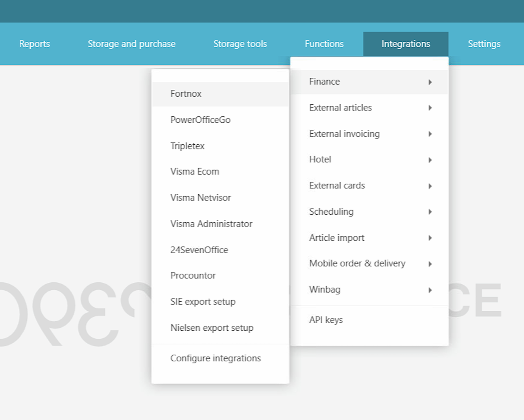
Task: Open the Hotel submenu arrow
Action: click(430, 160)
